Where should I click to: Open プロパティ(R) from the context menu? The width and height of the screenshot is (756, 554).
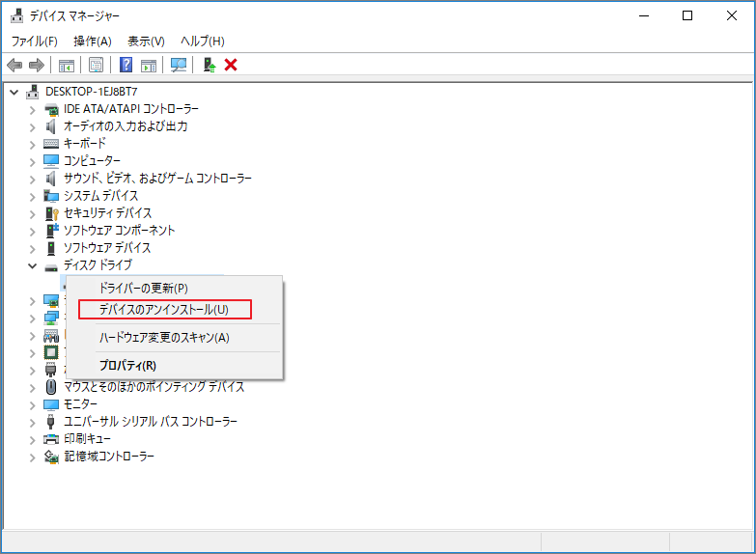127,365
